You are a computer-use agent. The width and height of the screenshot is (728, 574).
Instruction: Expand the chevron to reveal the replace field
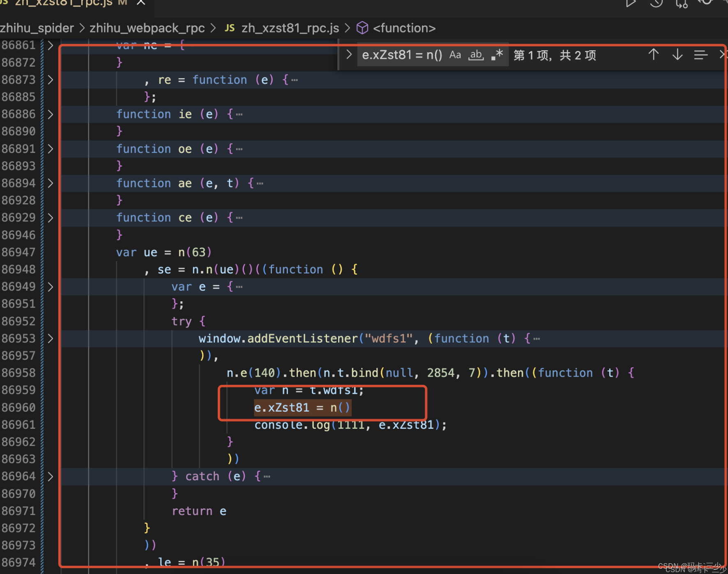348,54
